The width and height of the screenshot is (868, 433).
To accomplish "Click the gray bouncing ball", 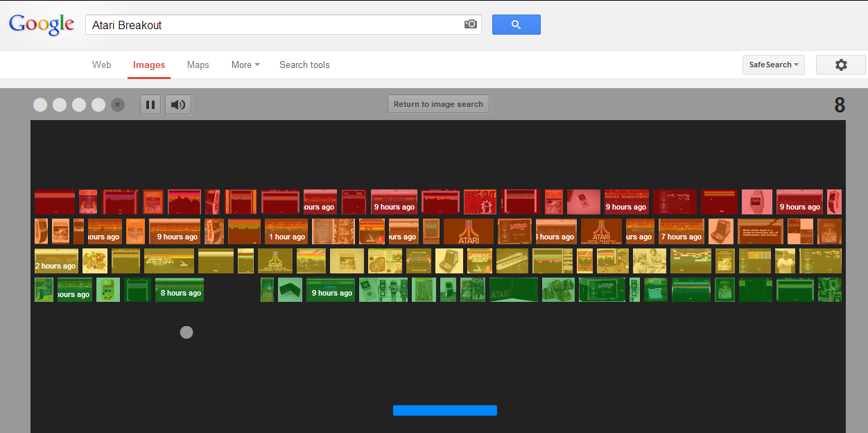I will pos(186,332).
